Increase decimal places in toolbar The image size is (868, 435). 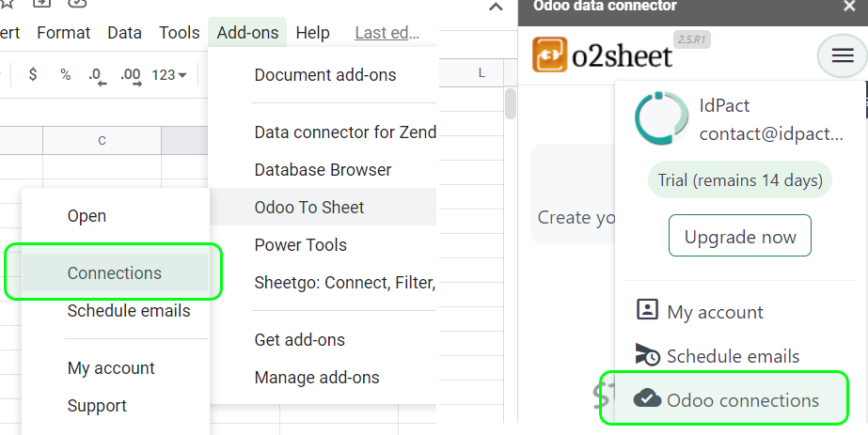click(x=130, y=75)
